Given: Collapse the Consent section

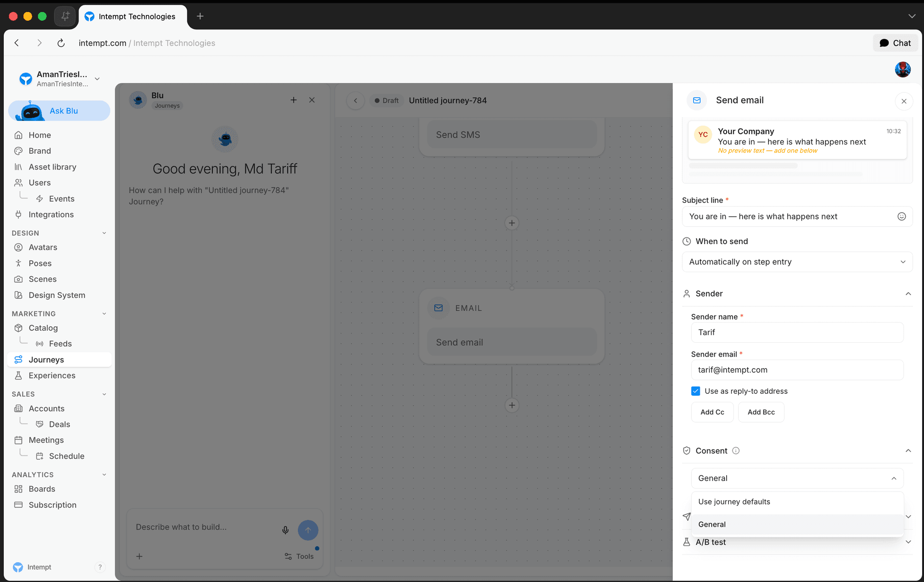Looking at the screenshot, I should (908, 451).
